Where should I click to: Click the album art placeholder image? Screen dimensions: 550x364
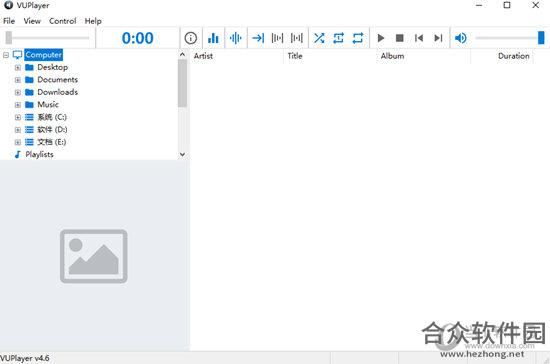94,256
